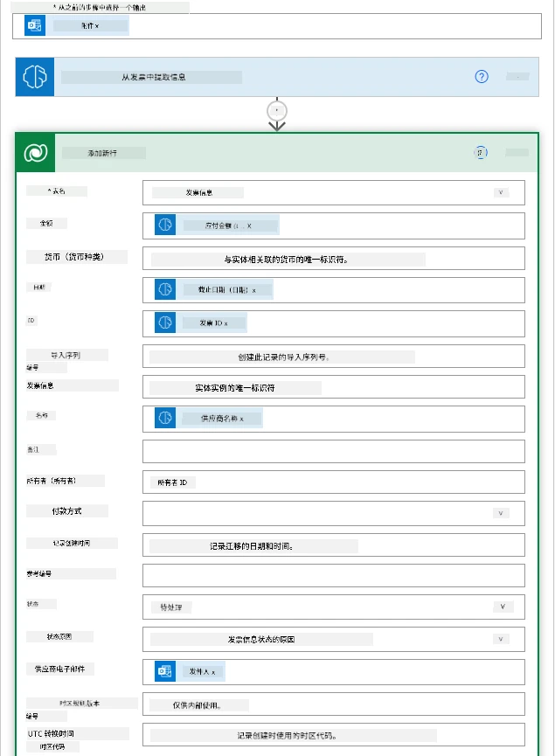Click the 付款方式 field label

click(67, 510)
